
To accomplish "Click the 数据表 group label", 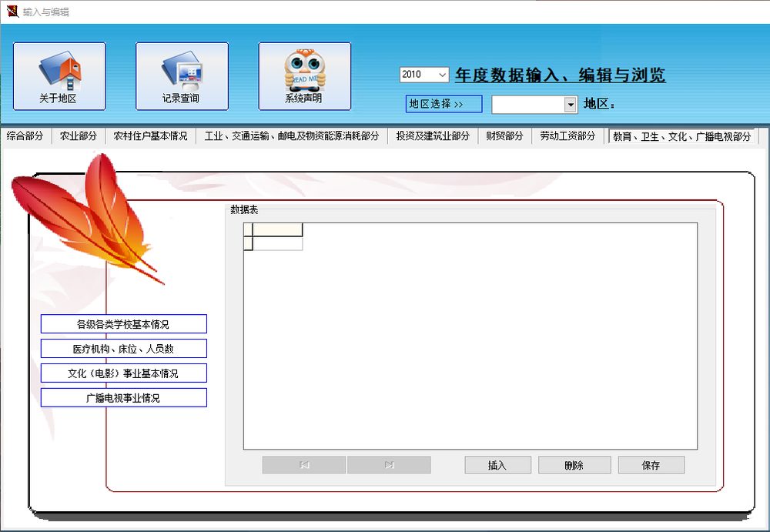I will (244, 209).
